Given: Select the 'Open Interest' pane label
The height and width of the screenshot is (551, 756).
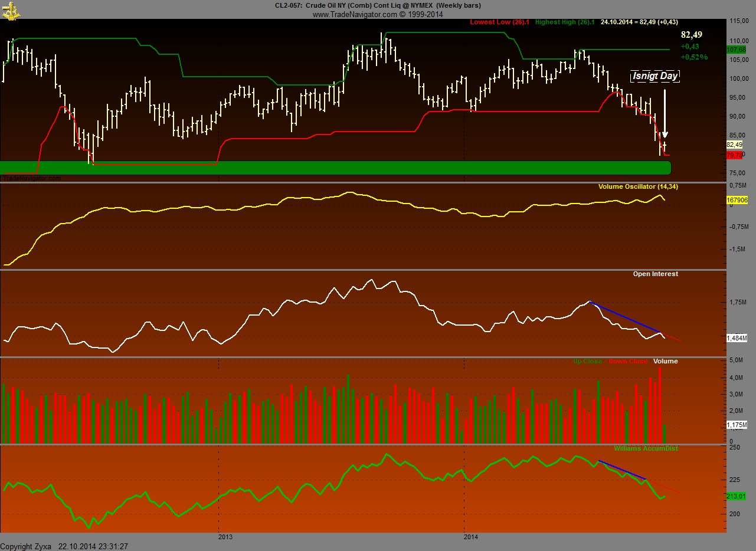Looking at the screenshot, I should [x=655, y=274].
